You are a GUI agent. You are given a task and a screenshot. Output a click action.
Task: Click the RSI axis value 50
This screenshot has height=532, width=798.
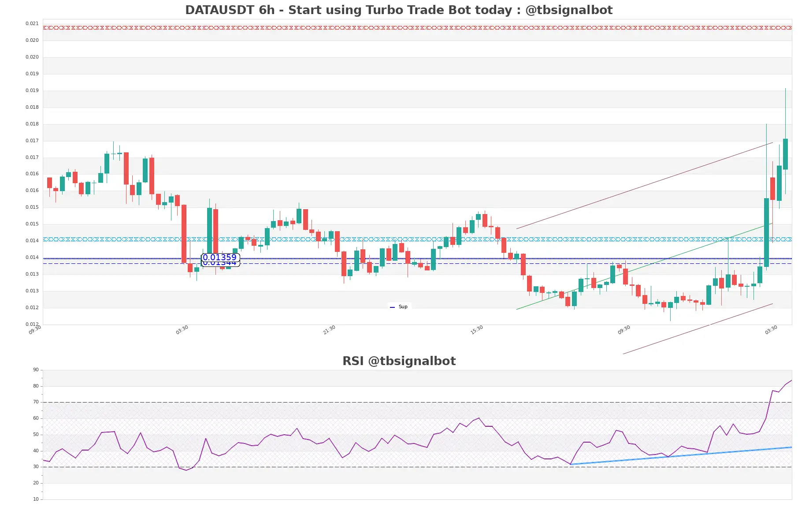click(36, 434)
